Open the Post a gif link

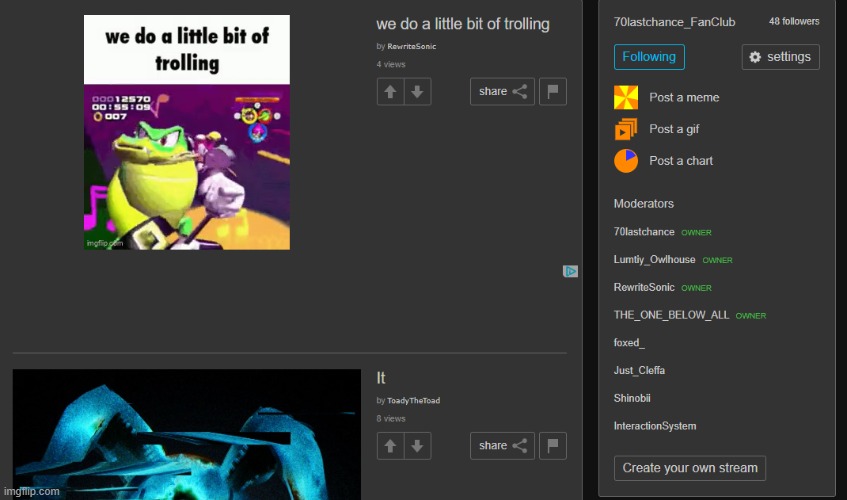pos(674,129)
